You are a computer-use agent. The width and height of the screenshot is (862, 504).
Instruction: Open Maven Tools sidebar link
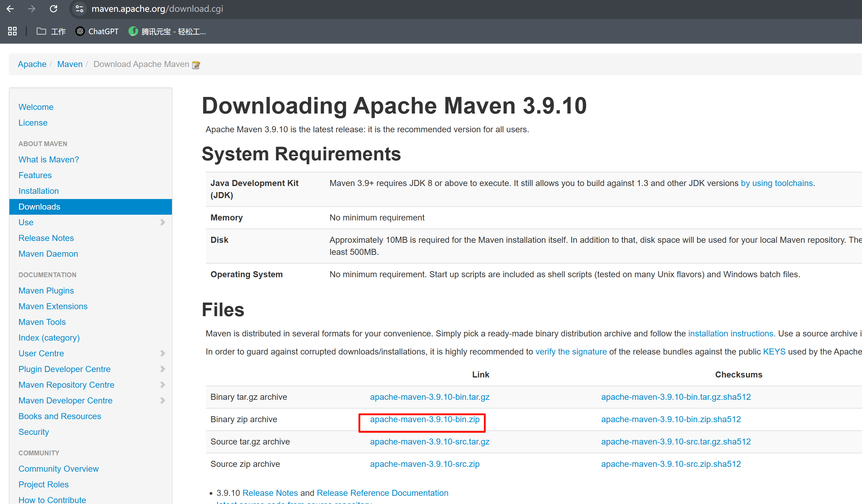pyautogui.click(x=42, y=322)
